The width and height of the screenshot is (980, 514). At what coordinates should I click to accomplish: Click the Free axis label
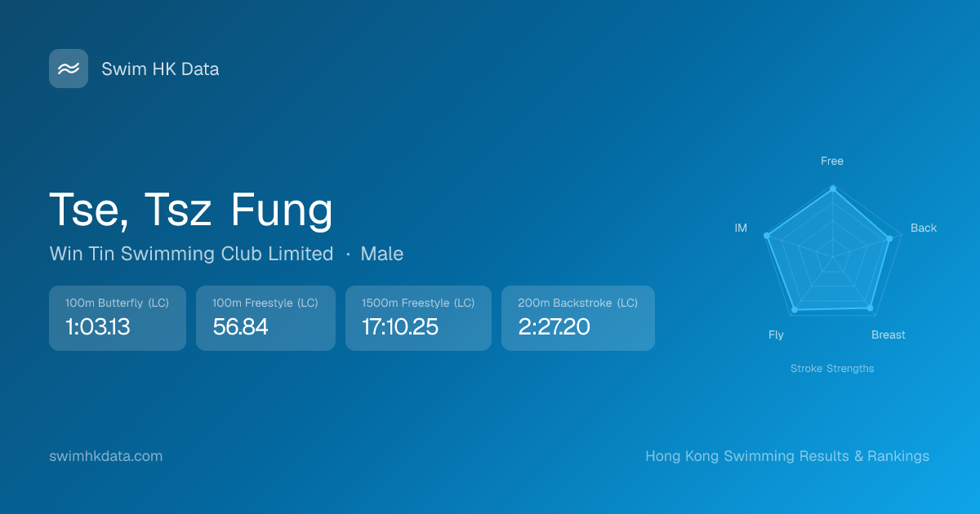pos(832,161)
